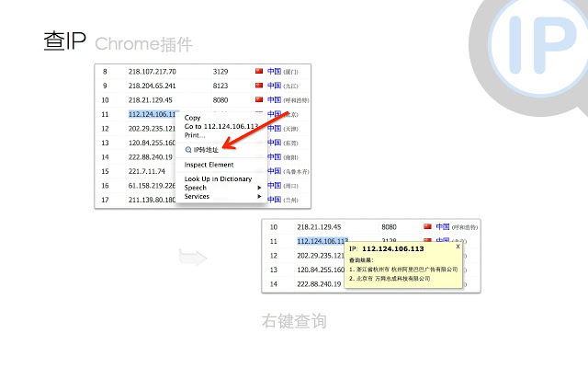The image size is (588, 368).
Task: Click 120.84.255.160 in the popup table
Action: 321,270
